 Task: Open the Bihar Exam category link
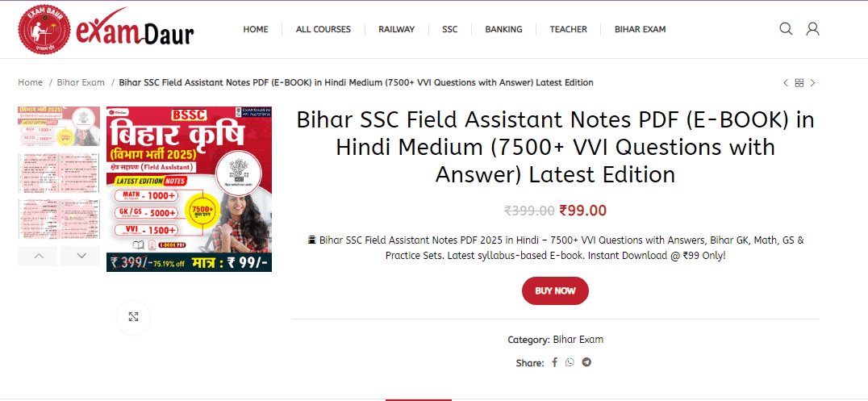click(x=578, y=340)
